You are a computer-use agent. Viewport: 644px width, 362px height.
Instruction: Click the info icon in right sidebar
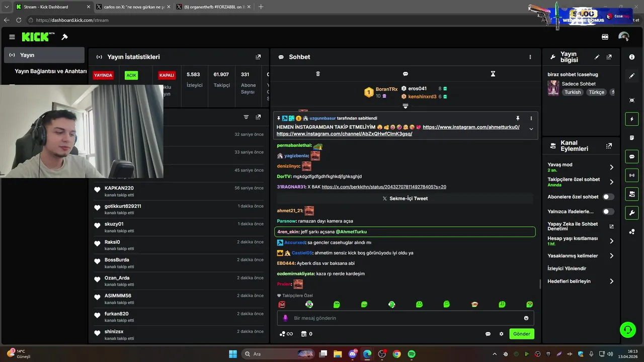632,57
